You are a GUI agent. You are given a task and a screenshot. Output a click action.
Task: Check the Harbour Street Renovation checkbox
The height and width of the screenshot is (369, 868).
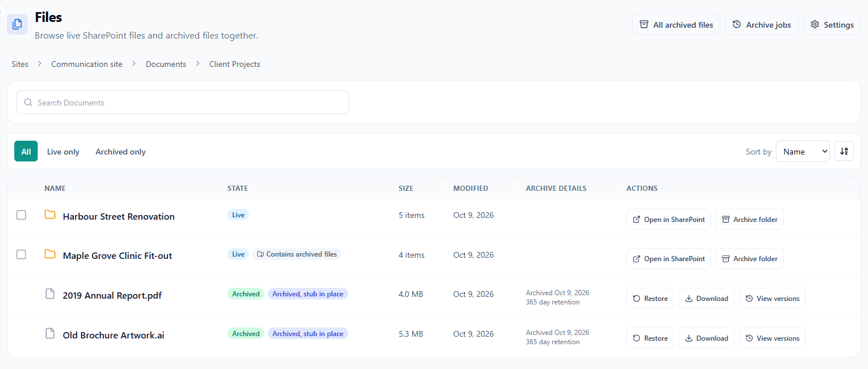point(21,215)
